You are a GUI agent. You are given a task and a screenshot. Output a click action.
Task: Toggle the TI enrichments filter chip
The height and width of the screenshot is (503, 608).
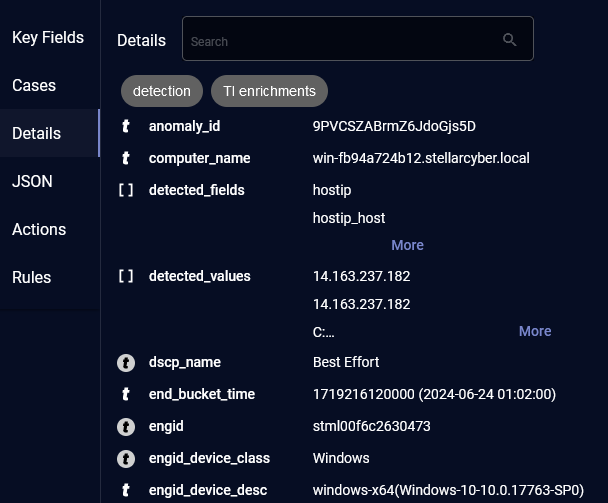(x=269, y=91)
